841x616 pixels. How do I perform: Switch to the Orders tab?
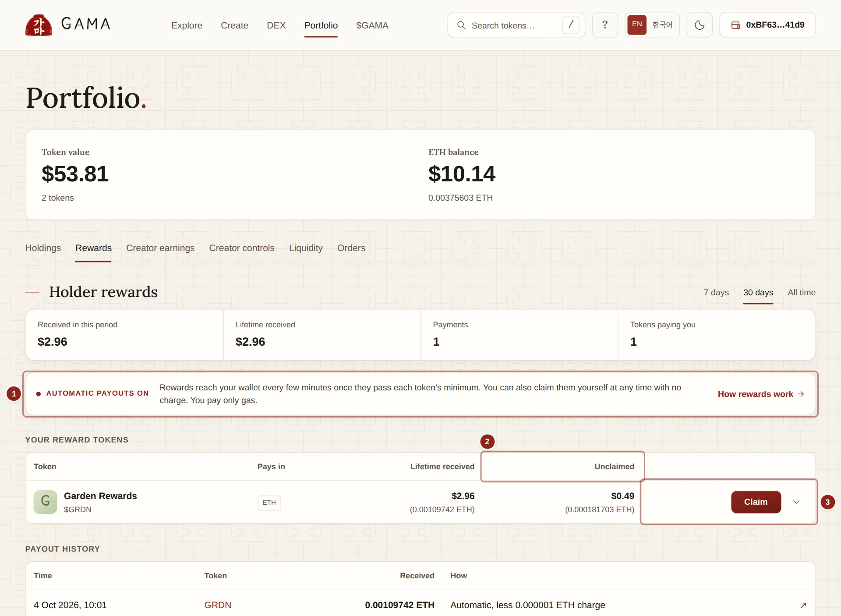click(x=351, y=248)
